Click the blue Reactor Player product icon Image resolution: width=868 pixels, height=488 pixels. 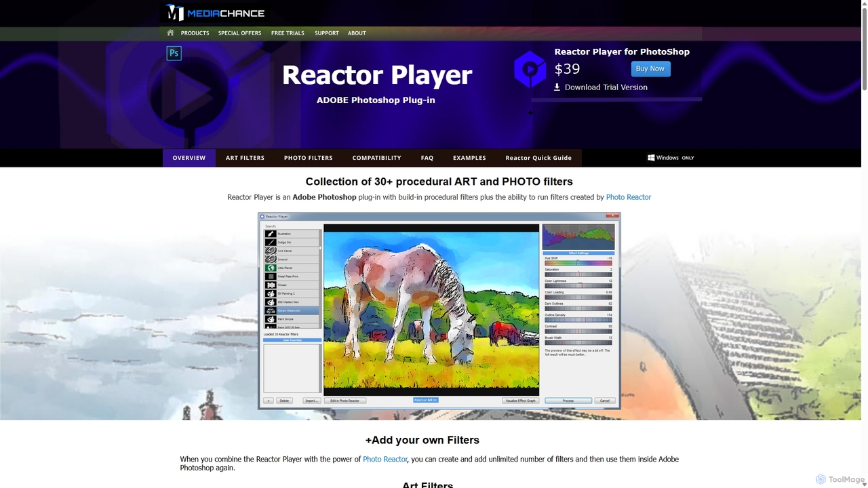(530, 69)
